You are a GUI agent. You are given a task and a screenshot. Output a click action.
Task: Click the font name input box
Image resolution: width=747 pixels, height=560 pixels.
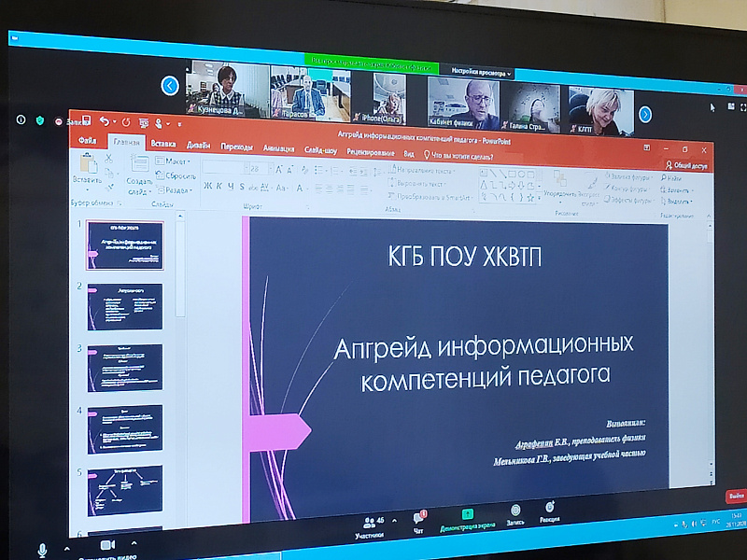point(224,168)
